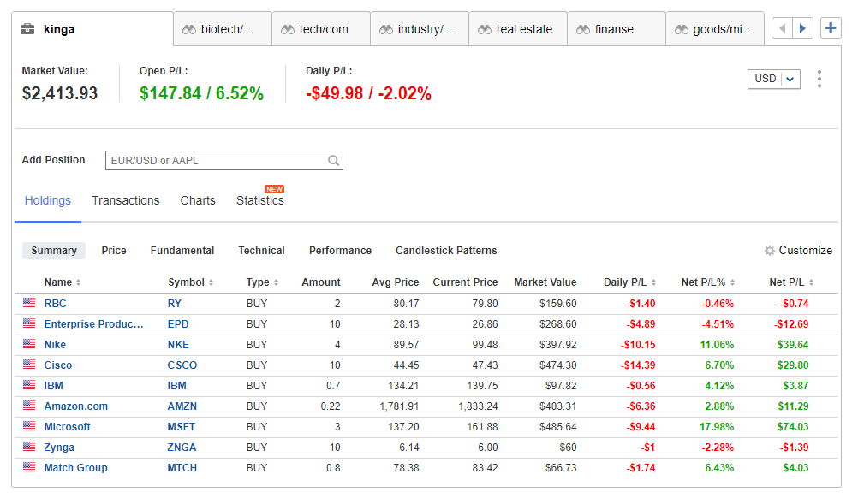Click Cisco market value $474.30

[557, 365]
